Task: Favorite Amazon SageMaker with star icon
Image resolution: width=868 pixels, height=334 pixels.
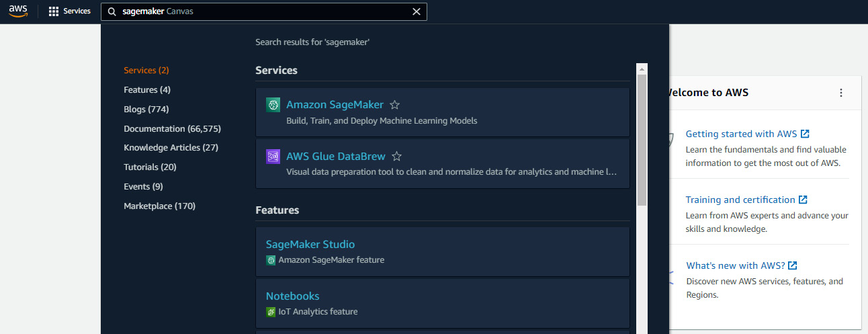Action: click(x=395, y=105)
